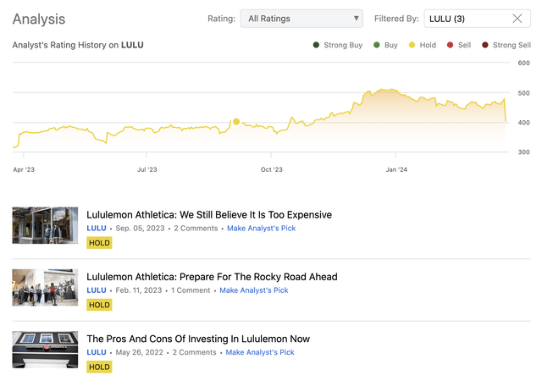Click LULU ticker on Feb. 11, 2023 article

click(x=97, y=290)
